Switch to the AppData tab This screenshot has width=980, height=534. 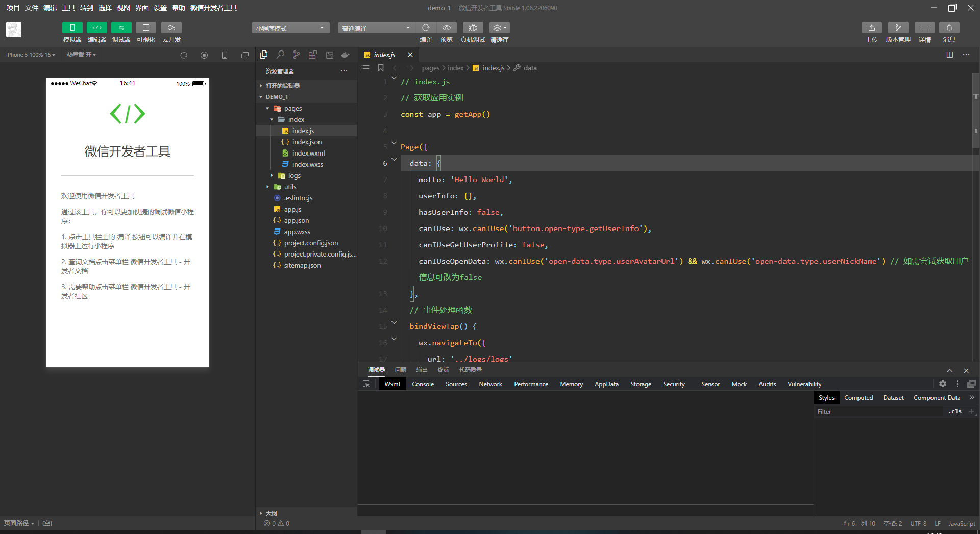point(606,384)
